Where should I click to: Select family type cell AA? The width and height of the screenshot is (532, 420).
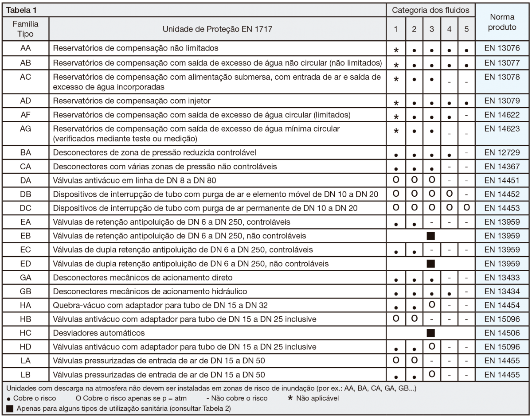coord(25,47)
